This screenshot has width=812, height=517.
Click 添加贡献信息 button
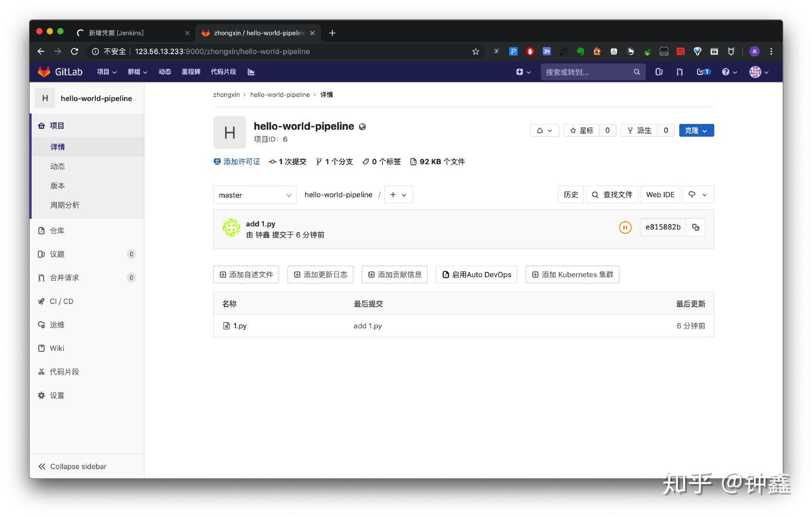395,275
